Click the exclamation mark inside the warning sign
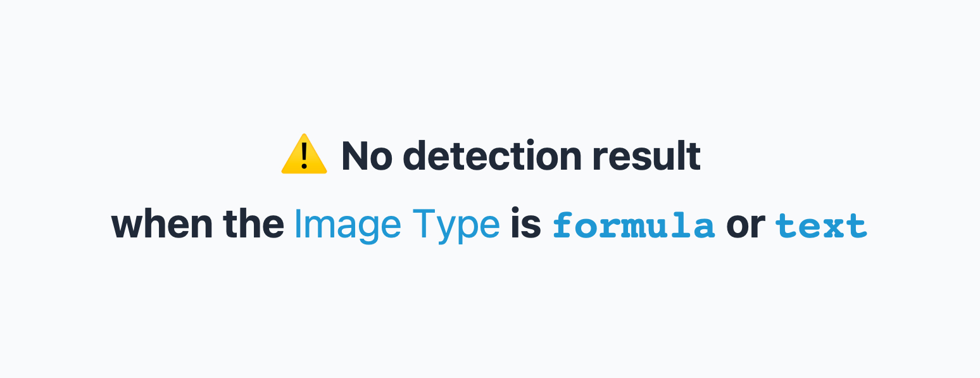 coord(305,156)
